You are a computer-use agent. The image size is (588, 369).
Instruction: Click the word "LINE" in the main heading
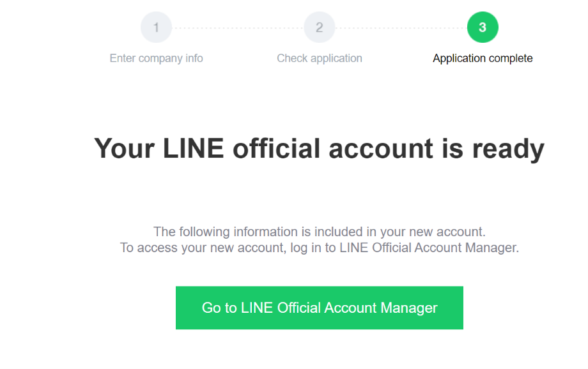coord(193,149)
